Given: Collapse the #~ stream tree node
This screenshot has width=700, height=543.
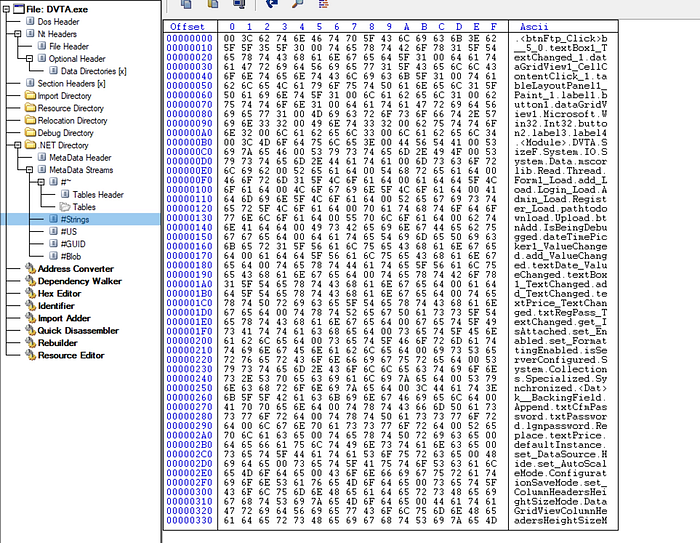Looking at the screenshot, I should tap(41, 182).
